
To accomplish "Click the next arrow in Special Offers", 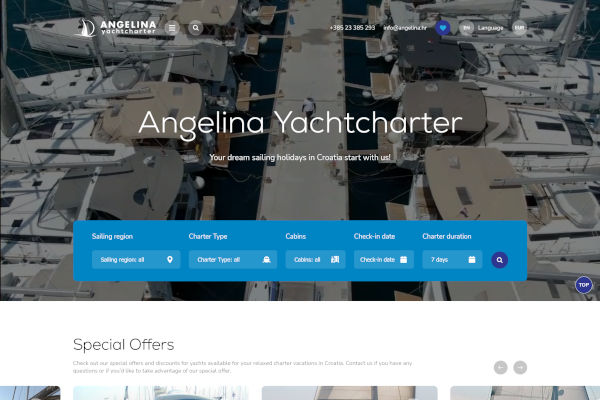I will pyautogui.click(x=520, y=367).
